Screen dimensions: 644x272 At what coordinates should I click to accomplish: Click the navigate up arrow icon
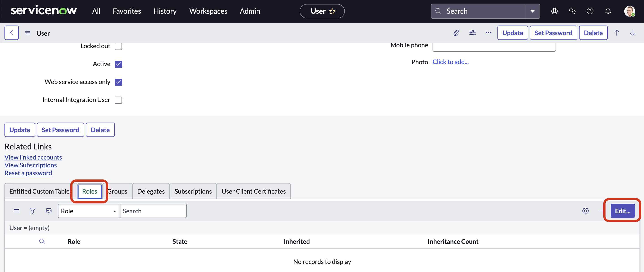pyautogui.click(x=617, y=32)
